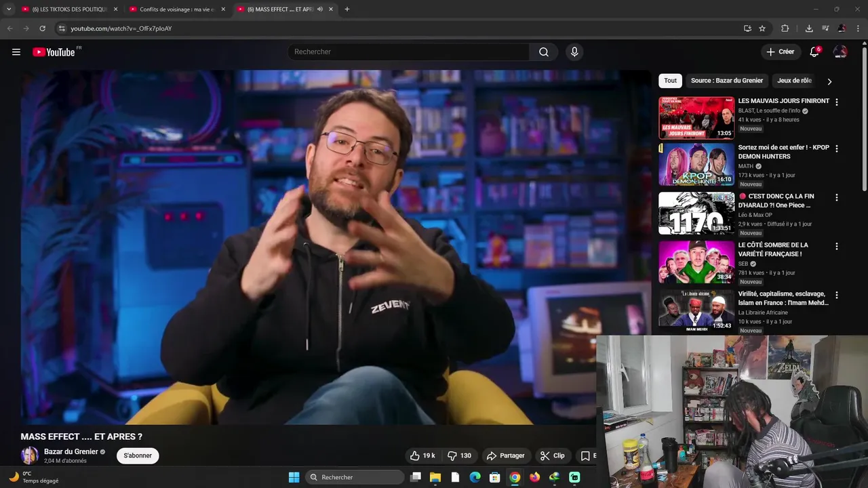Image resolution: width=868 pixels, height=488 pixels.
Task: Mute the MASS EFFECT tab audio icon
Action: click(319, 9)
